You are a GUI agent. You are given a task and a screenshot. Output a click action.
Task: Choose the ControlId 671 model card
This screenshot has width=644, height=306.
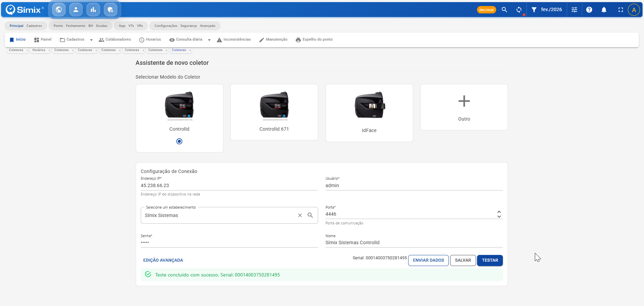[274, 112]
